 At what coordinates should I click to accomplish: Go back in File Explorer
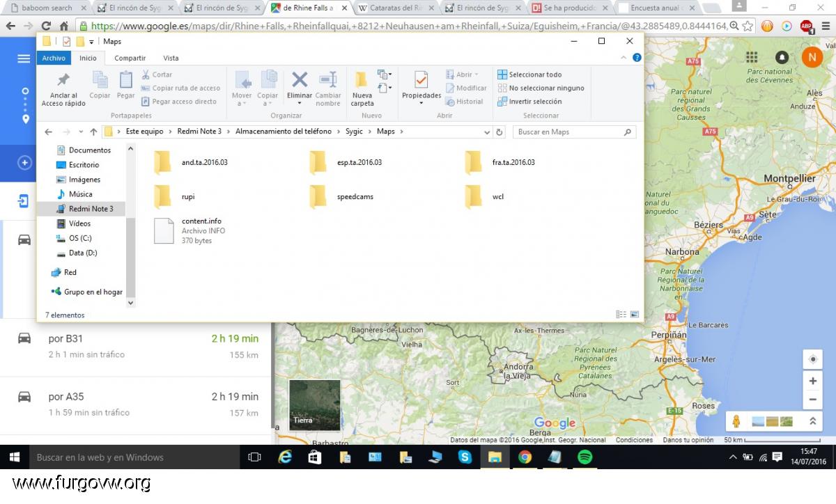click(x=48, y=132)
